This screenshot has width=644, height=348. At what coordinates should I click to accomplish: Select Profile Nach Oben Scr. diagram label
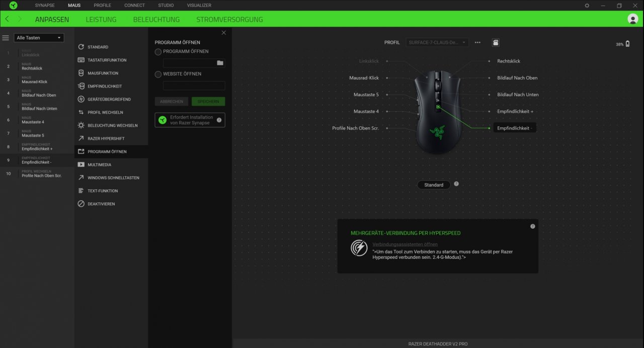pyautogui.click(x=356, y=128)
